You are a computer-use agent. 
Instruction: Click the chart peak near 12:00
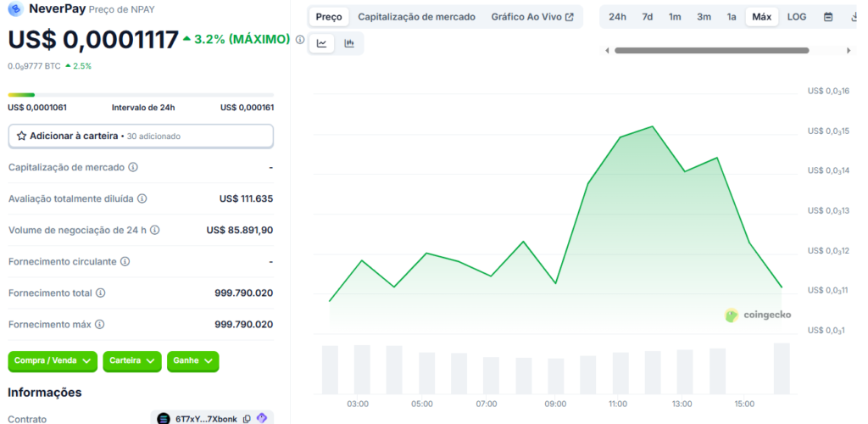pos(653,126)
